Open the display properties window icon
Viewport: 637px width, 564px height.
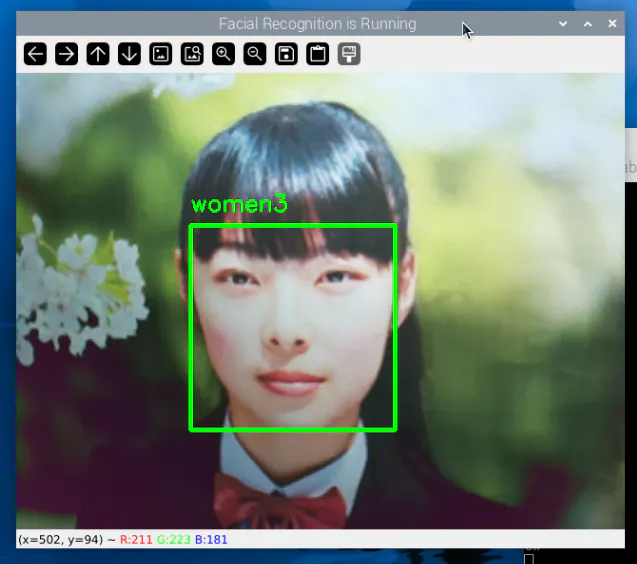pyautogui.click(x=348, y=54)
